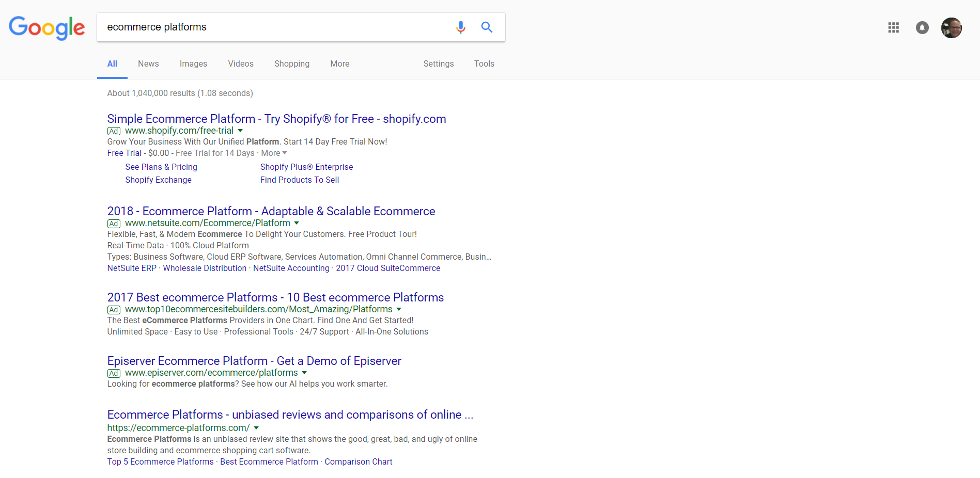Open Simple Ecommerce Platform Shopify ad title
980x478 pixels.
pyautogui.click(x=276, y=119)
